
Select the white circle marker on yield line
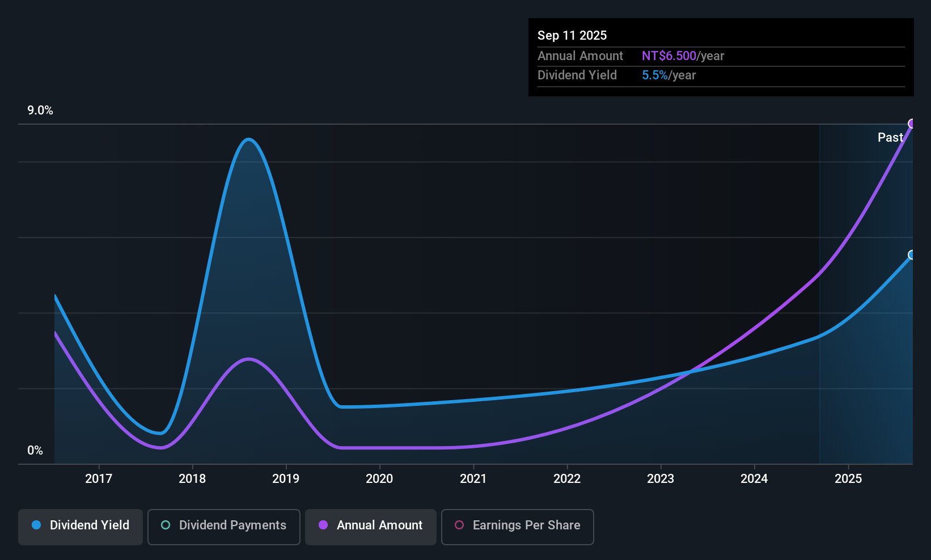912,255
